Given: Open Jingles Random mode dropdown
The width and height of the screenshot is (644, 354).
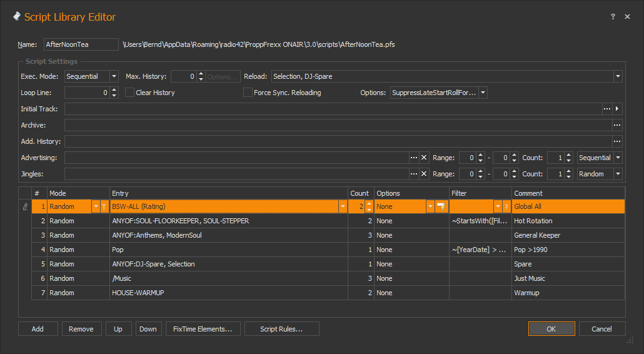Looking at the screenshot, I should 618,174.
